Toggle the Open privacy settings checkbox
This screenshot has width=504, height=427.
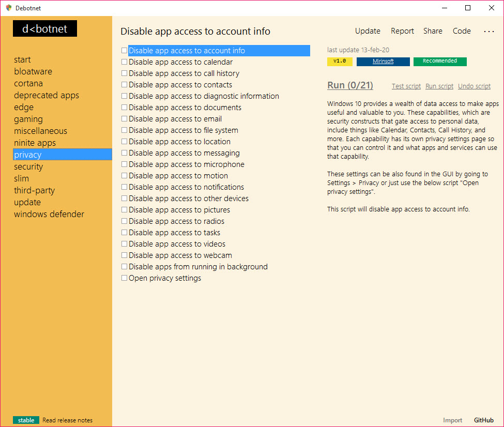click(x=124, y=278)
